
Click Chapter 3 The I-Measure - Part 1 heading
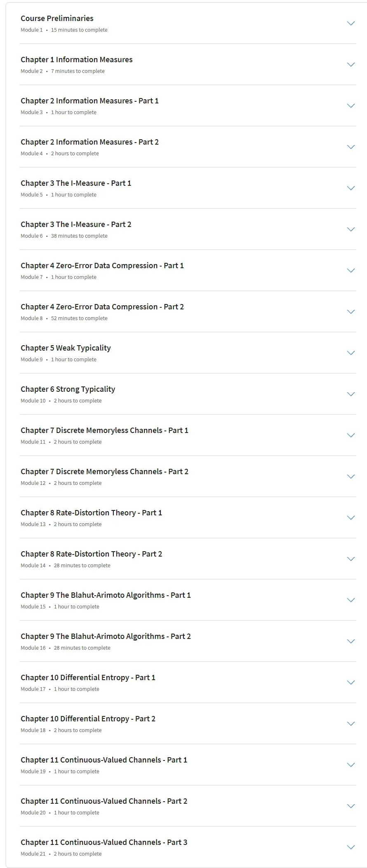(x=76, y=183)
